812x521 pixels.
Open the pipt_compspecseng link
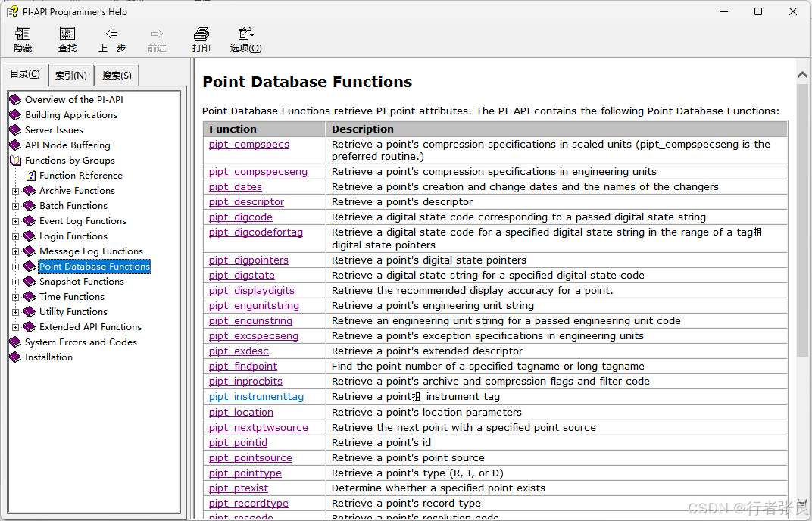pos(258,171)
